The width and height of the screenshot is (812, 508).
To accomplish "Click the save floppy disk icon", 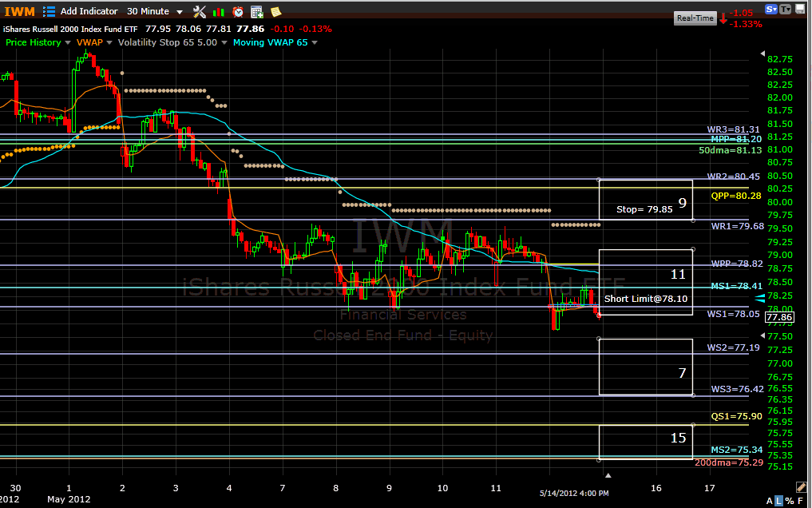I will coord(800,9).
